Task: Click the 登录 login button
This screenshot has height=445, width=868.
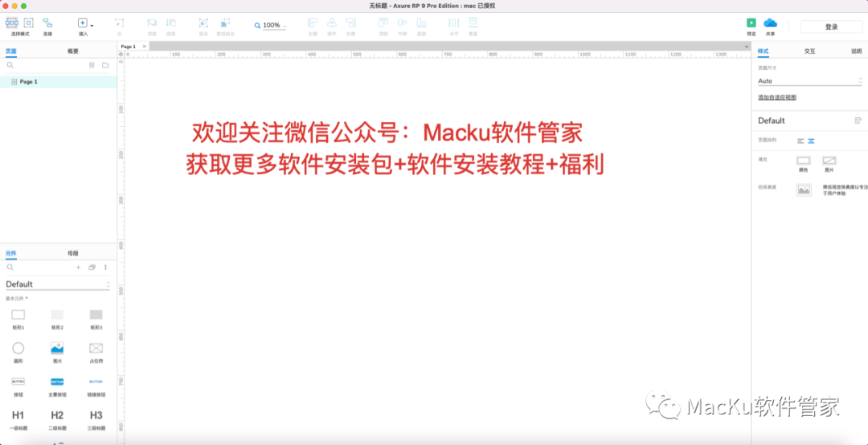Action: [831, 27]
